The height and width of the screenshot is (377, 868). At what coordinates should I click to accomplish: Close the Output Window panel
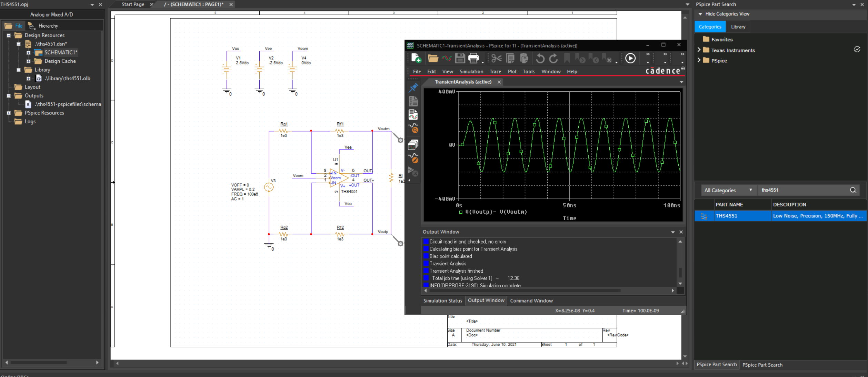tap(681, 232)
